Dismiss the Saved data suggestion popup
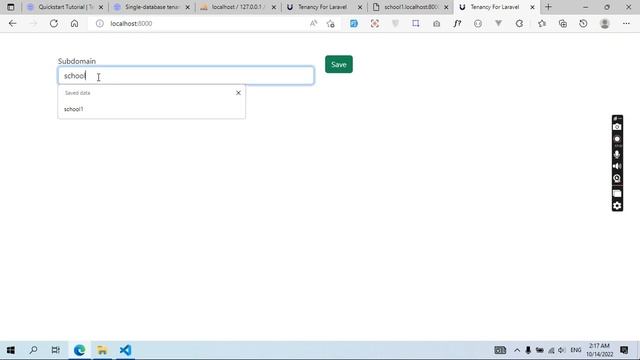 238,93
